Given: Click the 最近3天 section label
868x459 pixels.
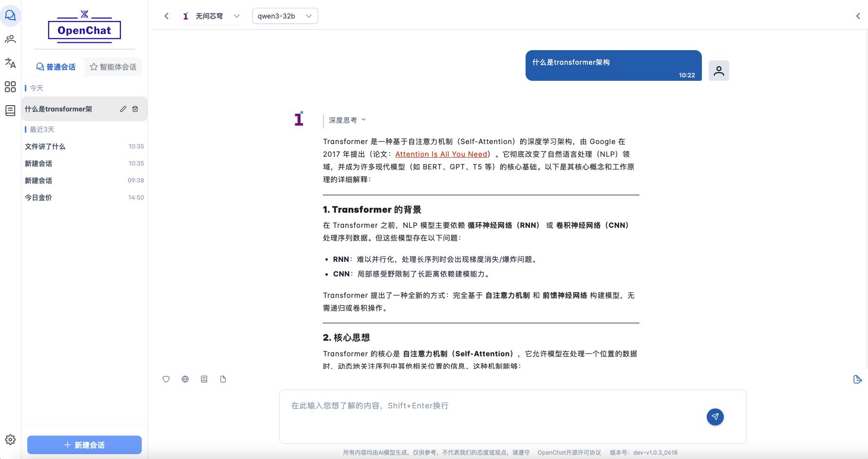Looking at the screenshot, I should click(x=42, y=129).
